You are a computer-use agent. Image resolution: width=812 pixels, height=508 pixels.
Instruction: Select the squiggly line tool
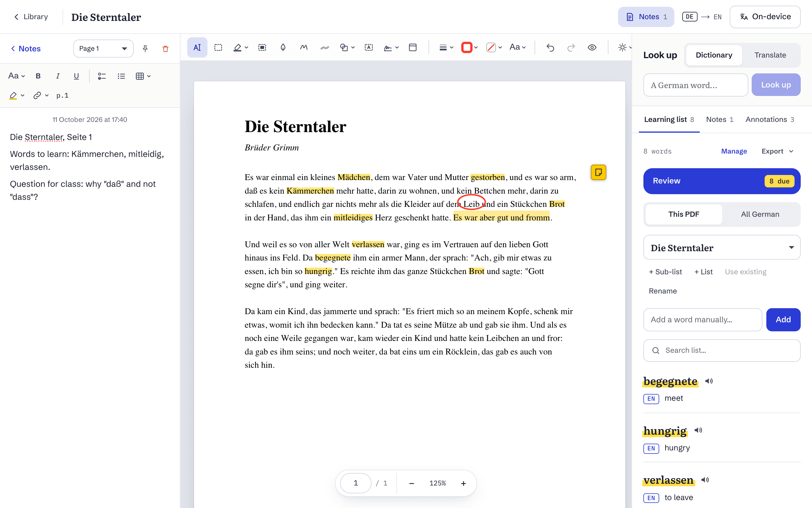click(x=325, y=47)
